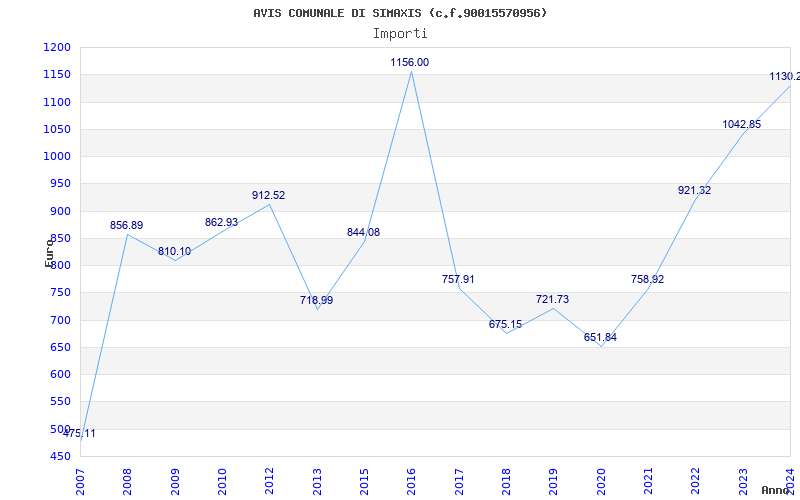This screenshot has height=500, width=800.
Task: Click the Importi subtitle
Action: 400,34
